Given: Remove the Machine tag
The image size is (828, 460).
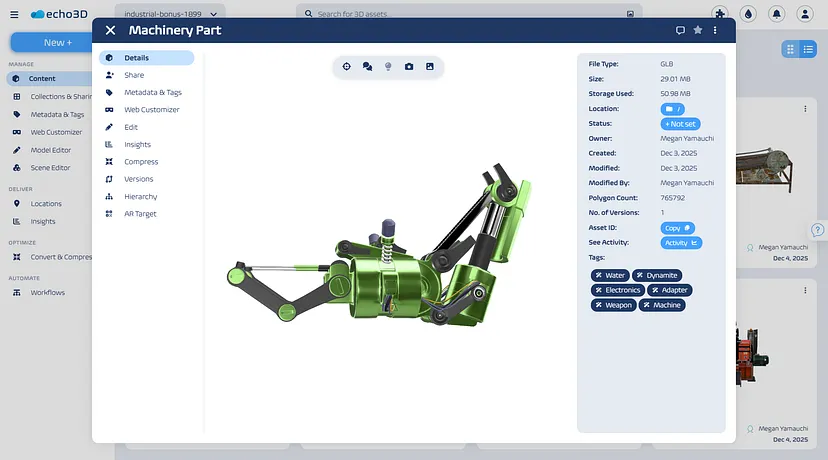Looking at the screenshot, I should (x=646, y=305).
